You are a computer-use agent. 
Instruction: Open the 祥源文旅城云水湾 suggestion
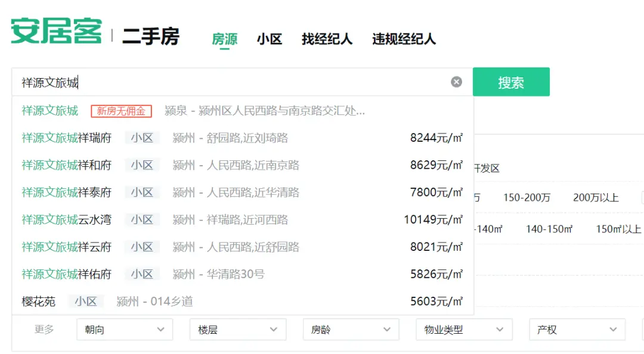click(66, 219)
